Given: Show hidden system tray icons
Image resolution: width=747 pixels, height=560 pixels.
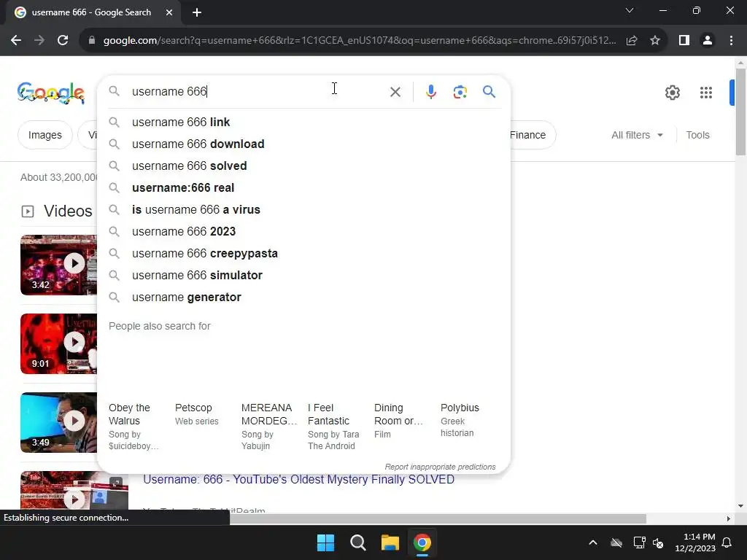Looking at the screenshot, I should click(x=592, y=542).
